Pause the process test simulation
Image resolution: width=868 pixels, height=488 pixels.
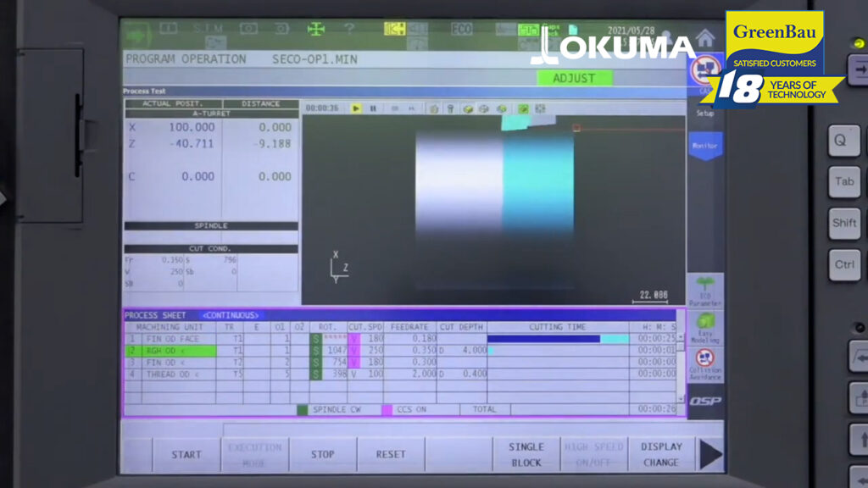pyautogui.click(x=373, y=108)
